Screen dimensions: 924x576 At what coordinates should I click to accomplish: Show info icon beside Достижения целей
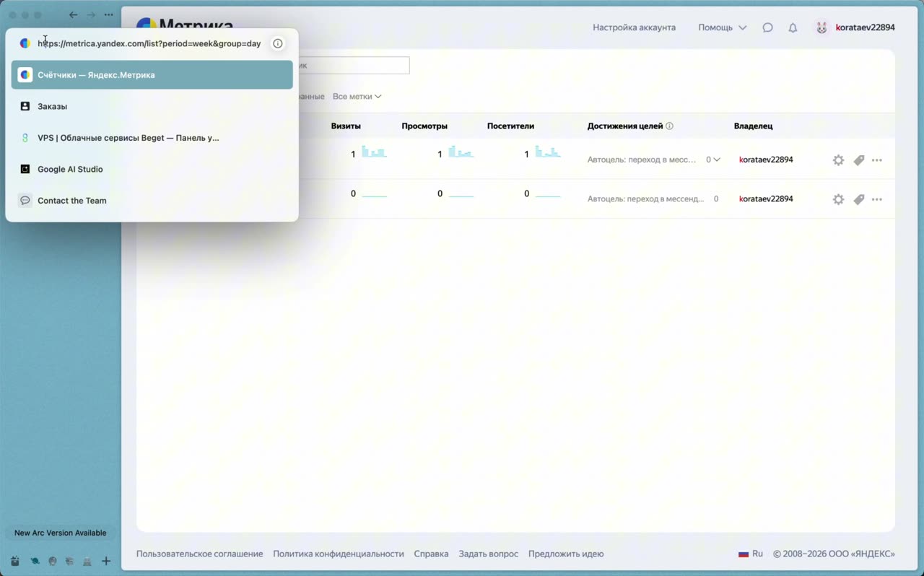[669, 126]
